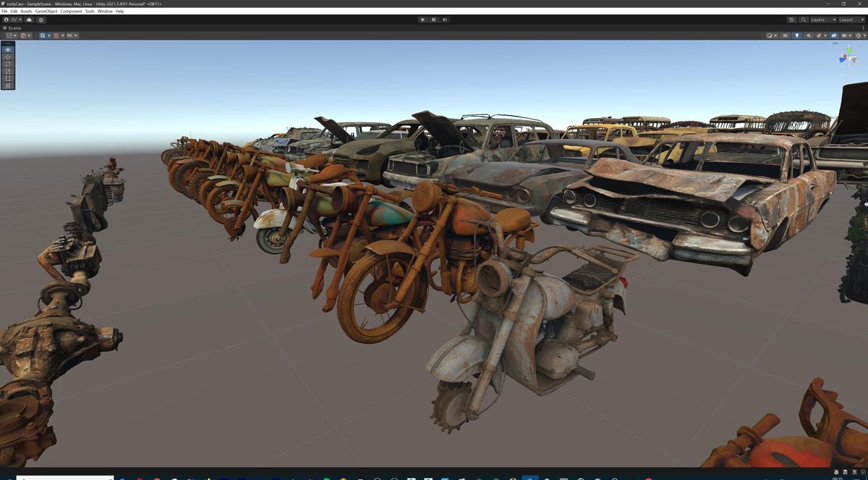This screenshot has height=480, width=868.
Task: Select the View/Hand tool in the Tools overlay
Action: point(7,49)
